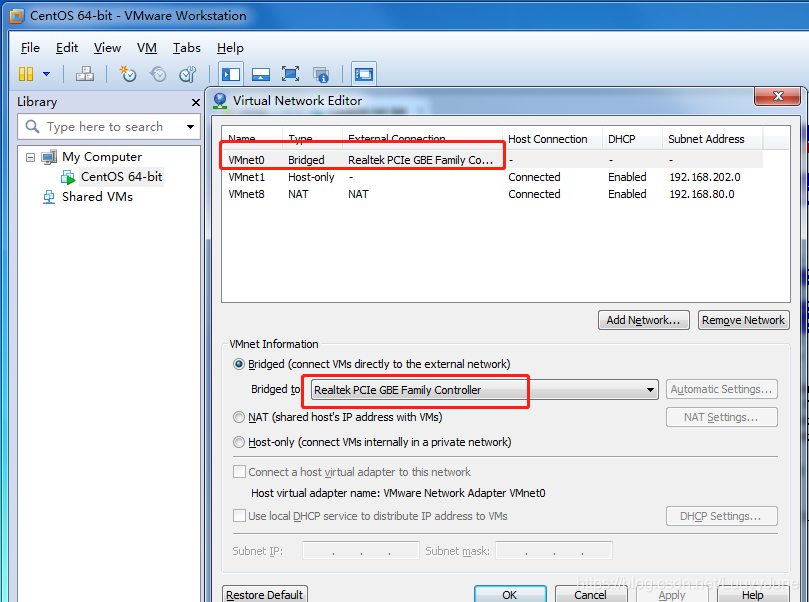This screenshot has height=602, width=809.
Task: Open the File menu
Action: tap(30, 48)
